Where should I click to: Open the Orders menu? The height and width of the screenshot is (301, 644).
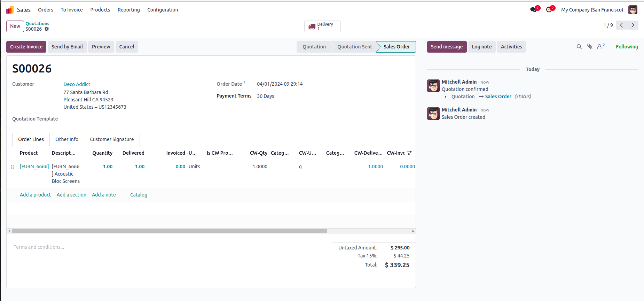[46, 10]
